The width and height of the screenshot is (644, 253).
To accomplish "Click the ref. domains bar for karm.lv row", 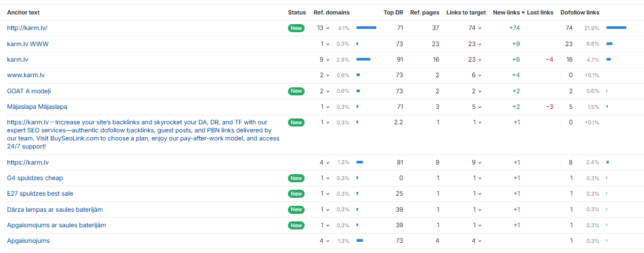I will coord(363,59).
